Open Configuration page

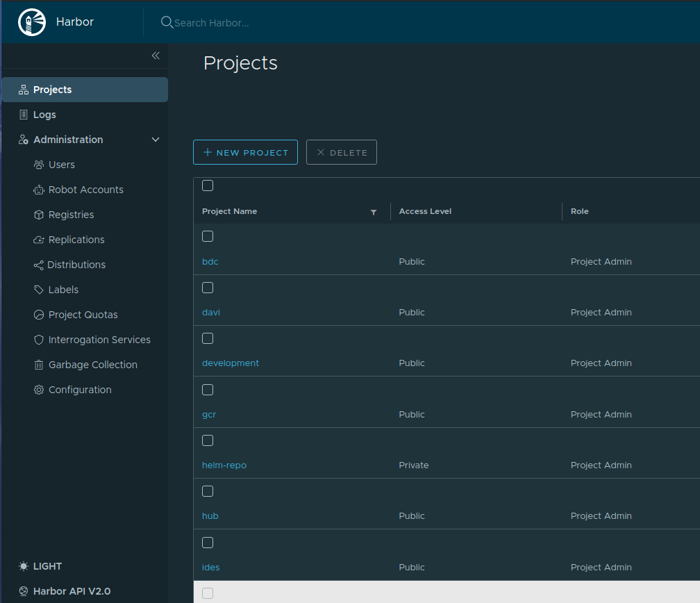click(80, 390)
